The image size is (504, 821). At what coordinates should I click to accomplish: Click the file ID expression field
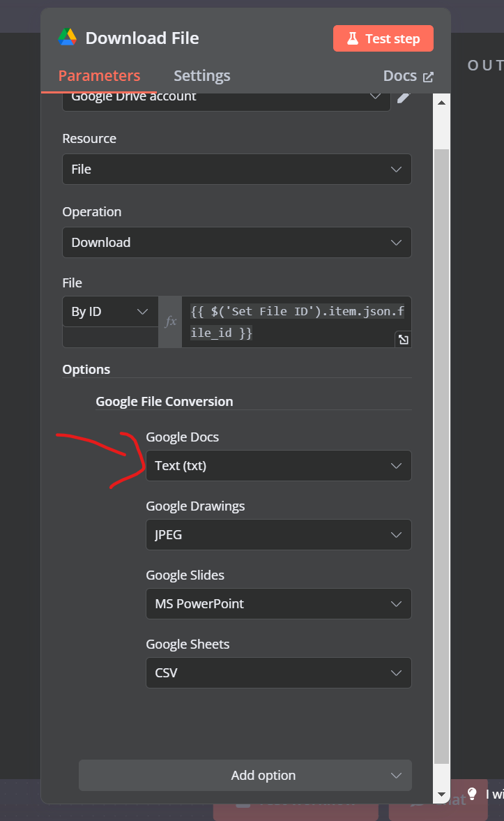point(296,322)
